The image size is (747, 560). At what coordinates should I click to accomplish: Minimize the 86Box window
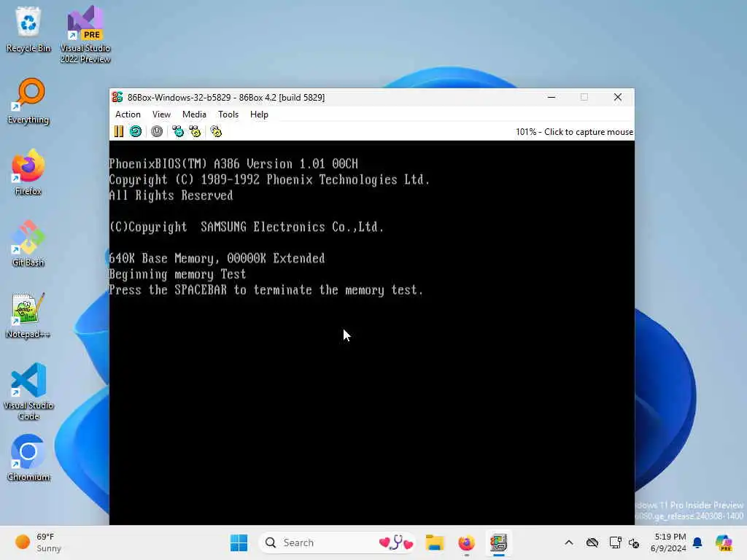[551, 97]
